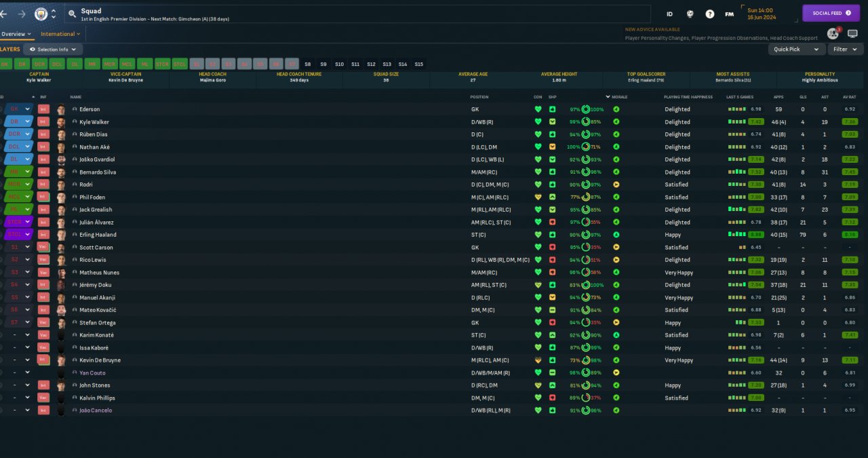Click the search magnifier icon
Screen dimensions: 868x458
(x=73, y=14)
